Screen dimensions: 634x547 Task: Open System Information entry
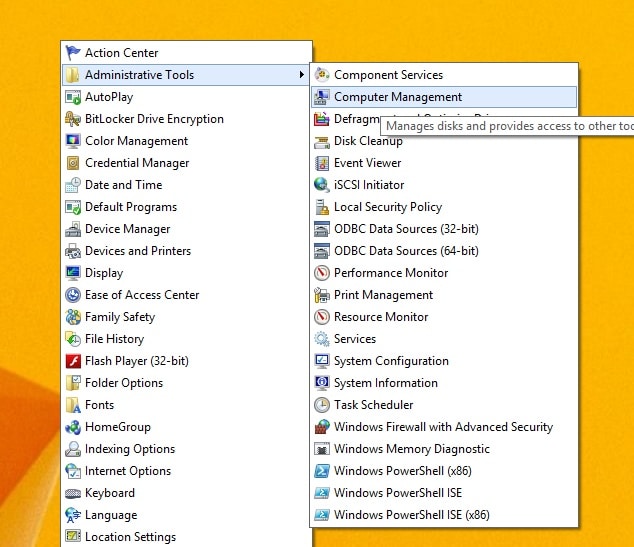tap(444, 382)
